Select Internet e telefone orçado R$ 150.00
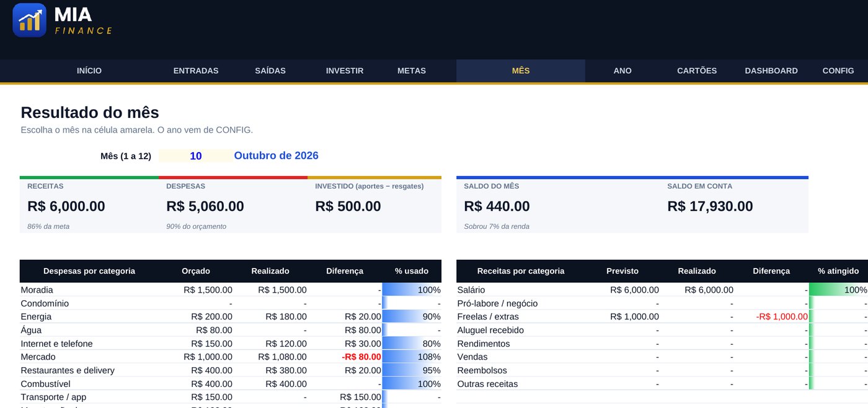 coord(211,344)
